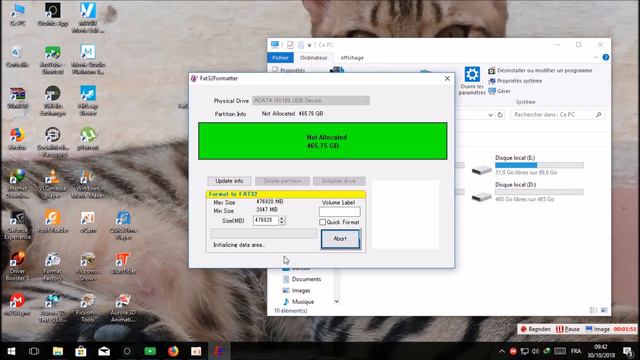
Task: Open the Physical Drive dropdown
Action: click(x=311, y=100)
